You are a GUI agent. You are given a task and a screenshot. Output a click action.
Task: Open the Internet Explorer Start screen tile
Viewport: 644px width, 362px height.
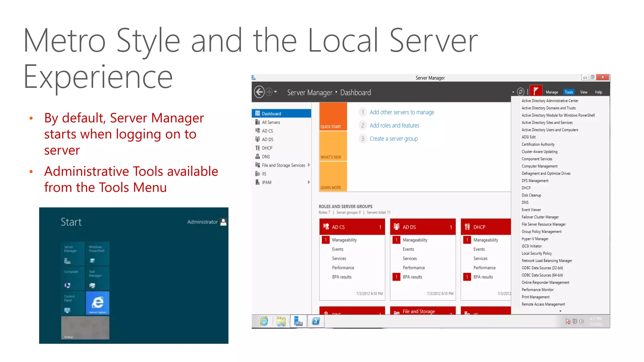click(x=98, y=303)
